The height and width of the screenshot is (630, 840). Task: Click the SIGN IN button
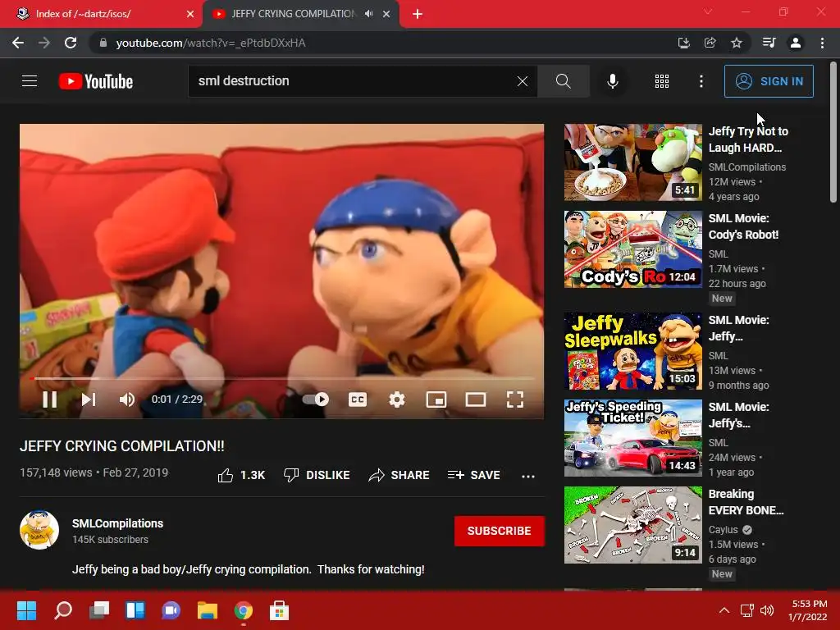[769, 81]
